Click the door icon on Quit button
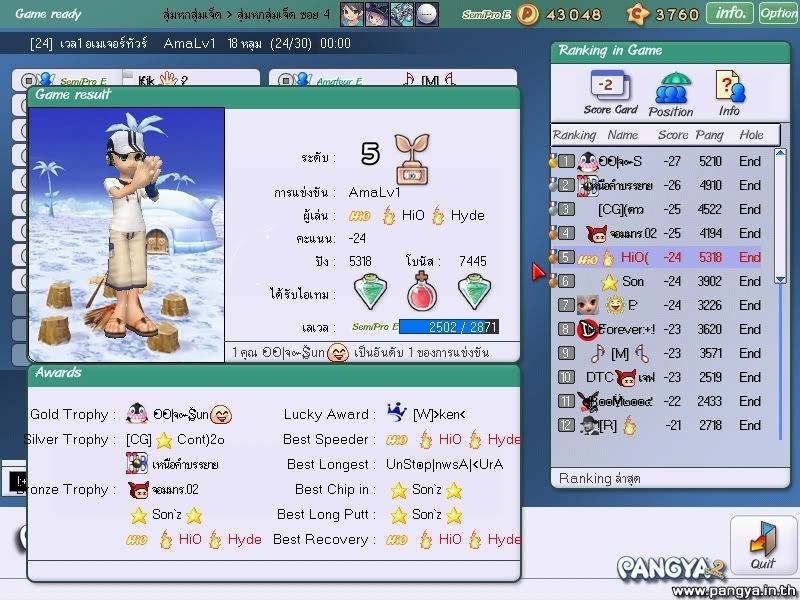800x600 pixels. pyautogui.click(x=763, y=539)
